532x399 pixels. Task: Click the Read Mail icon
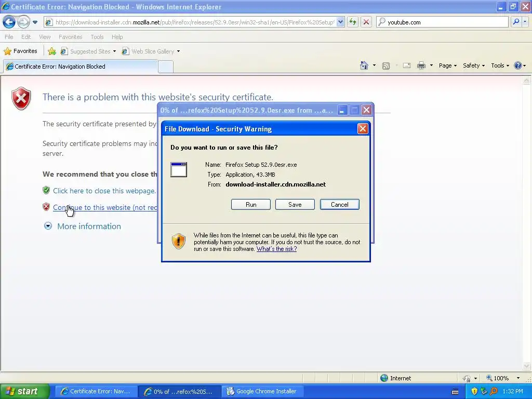tap(407, 65)
